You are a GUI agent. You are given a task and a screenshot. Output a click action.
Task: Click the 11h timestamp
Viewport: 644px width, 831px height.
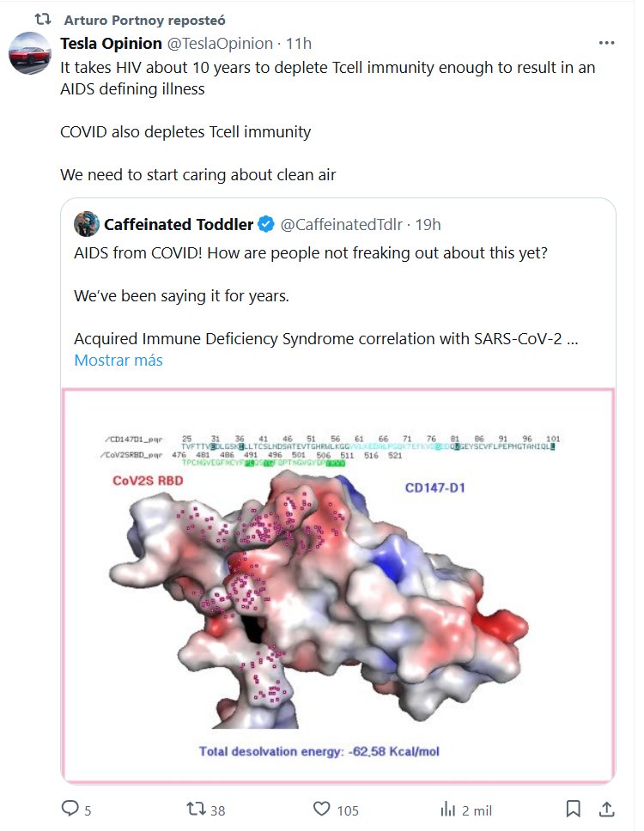[x=299, y=43]
